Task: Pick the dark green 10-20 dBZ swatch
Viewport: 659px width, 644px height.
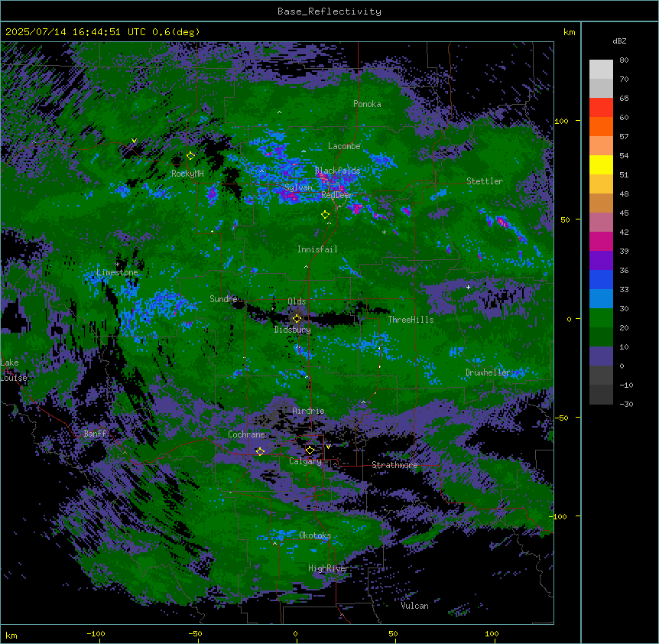Action: tap(601, 337)
